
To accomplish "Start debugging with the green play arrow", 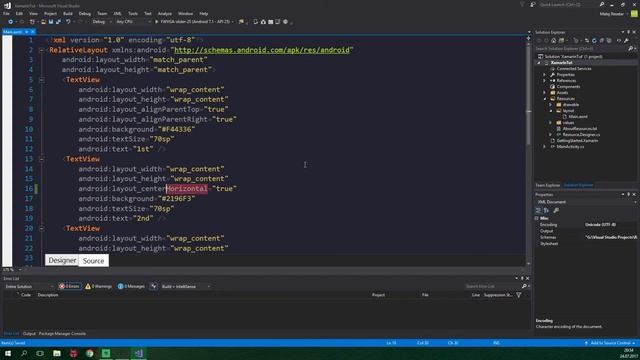I will [156, 22].
